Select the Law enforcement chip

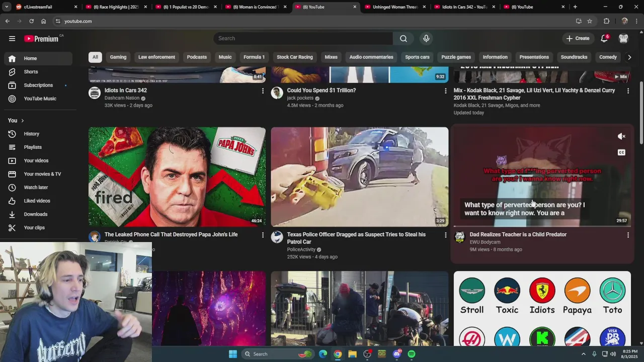[156, 57]
